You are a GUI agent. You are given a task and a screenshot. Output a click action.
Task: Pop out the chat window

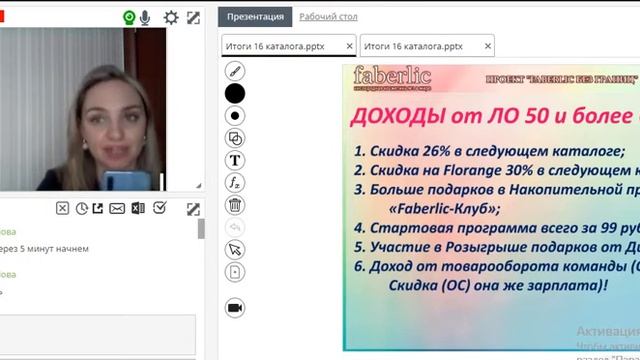pyautogui.click(x=98, y=208)
